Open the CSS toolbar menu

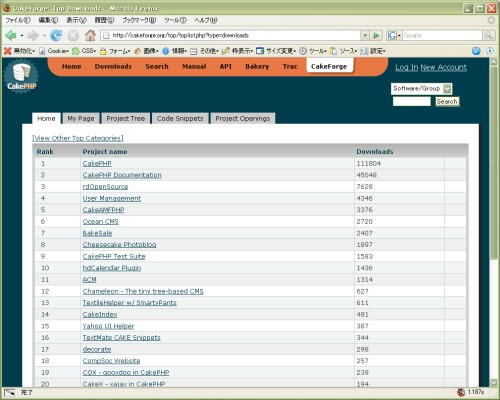[x=84, y=51]
